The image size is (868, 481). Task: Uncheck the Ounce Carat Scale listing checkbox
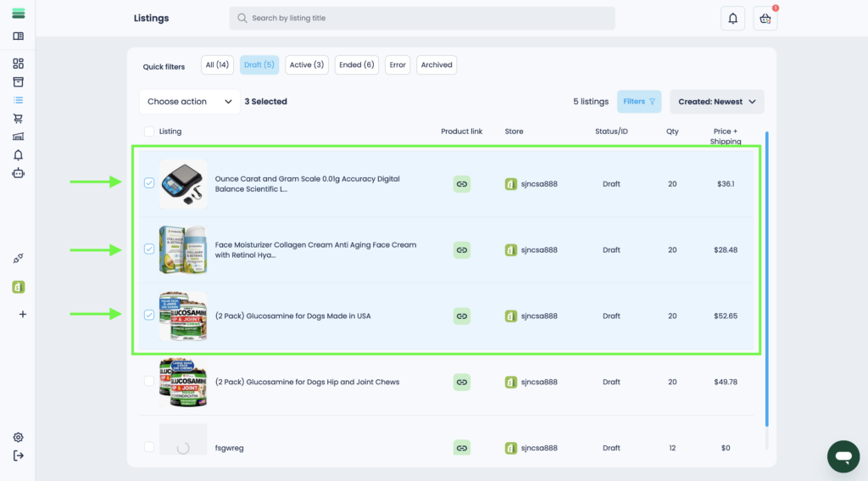(149, 183)
